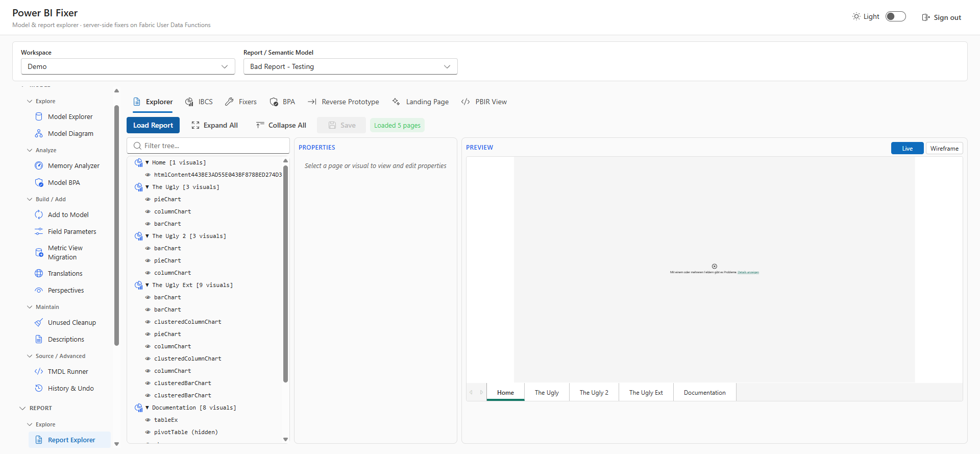Collapse The Ugly [3 visuals] node
This screenshot has height=454, width=980.
tap(147, 187)
